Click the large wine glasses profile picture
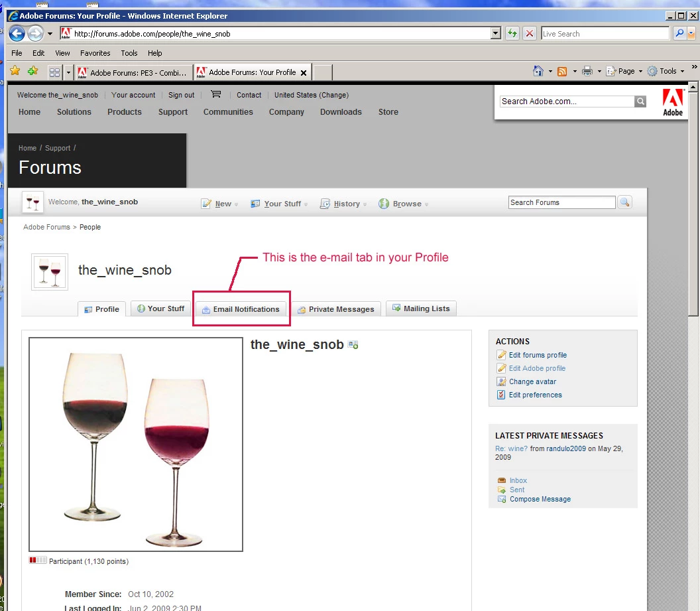 (136, 444)
